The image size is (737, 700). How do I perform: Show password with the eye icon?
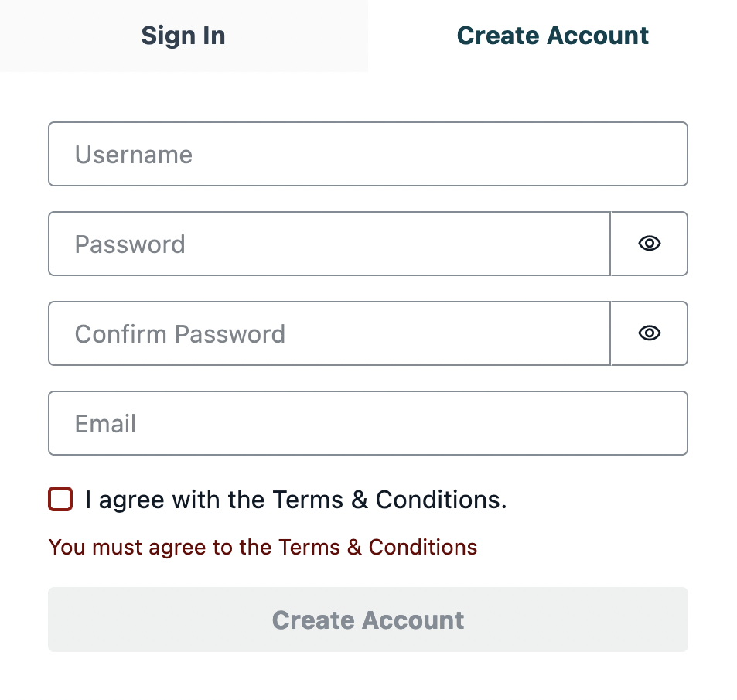(x=650, y=244)
